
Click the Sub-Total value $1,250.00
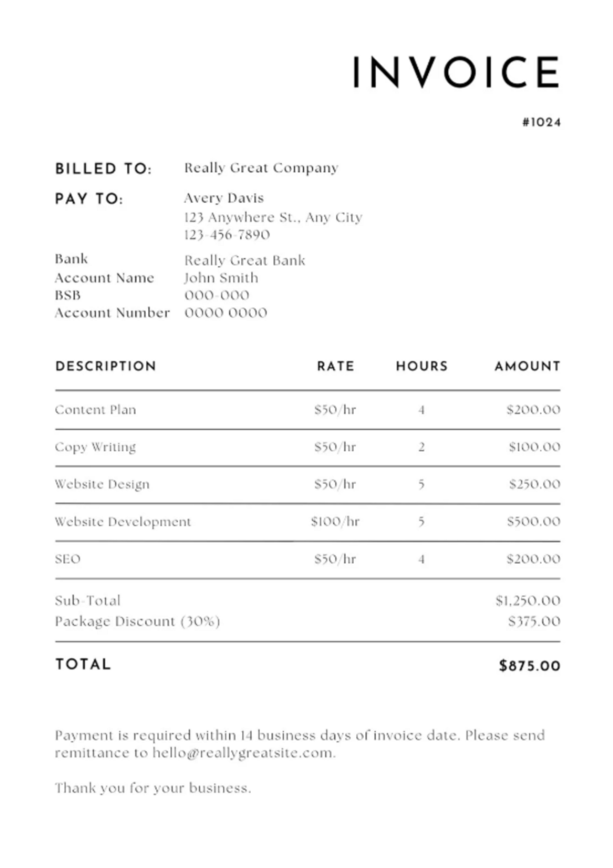(x=528, y=601)
